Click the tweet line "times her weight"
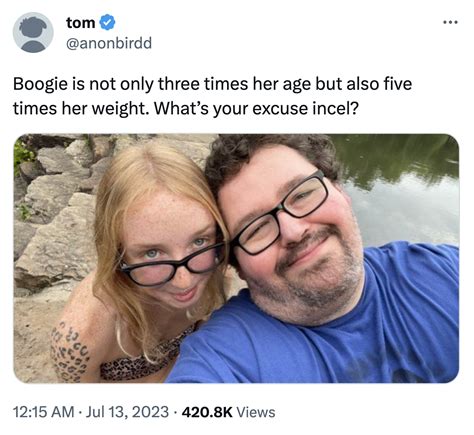Screen dimensions: 474x435 pos(186,108)
